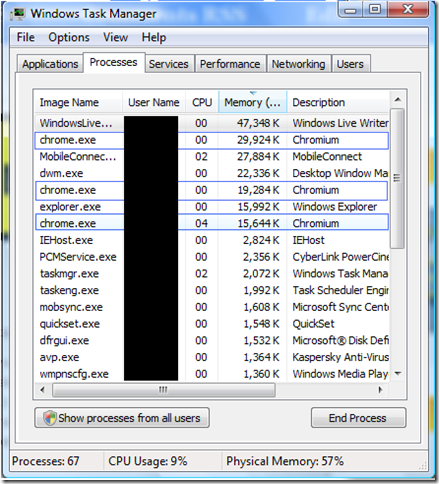Click the 2,824 K memory value
439x484 pixels.
point(261,240)
